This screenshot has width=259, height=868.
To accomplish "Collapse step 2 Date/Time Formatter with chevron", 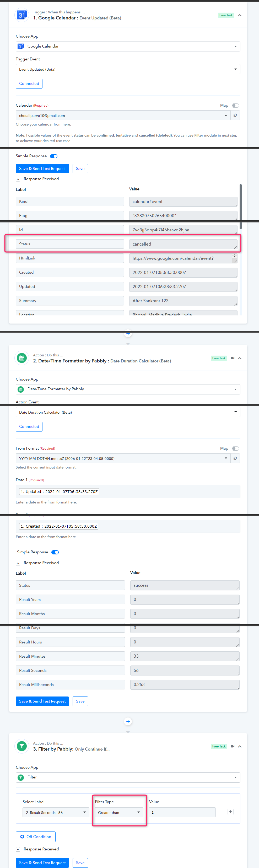I will coord(240,358).
